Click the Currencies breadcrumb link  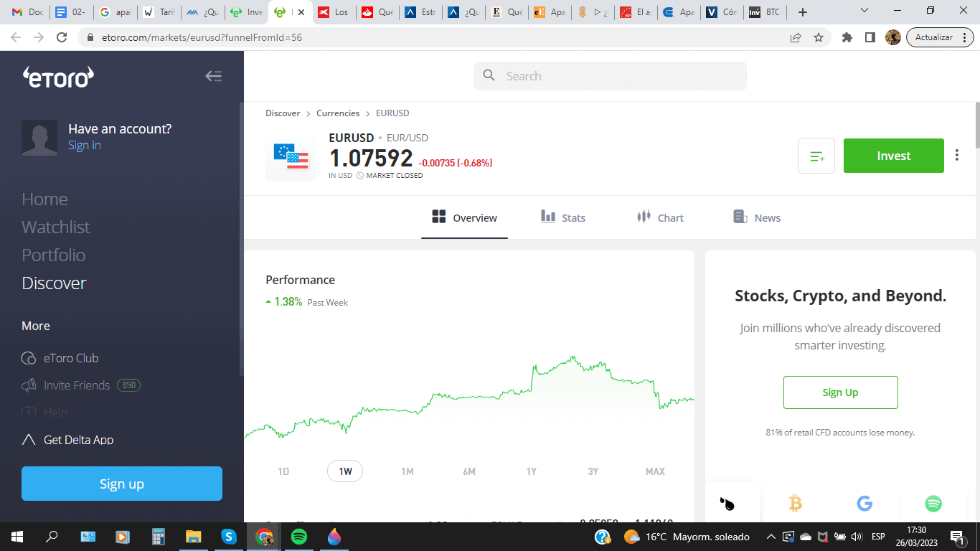coord(338,113)
